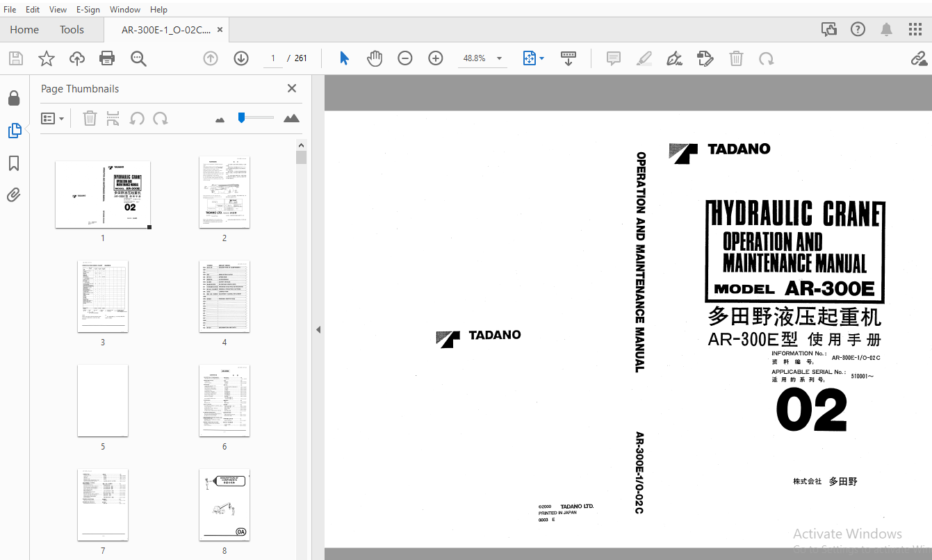
Task: Open thumbnail options menu dropdown
Action: pyautogui.click(x=53, y=118)
